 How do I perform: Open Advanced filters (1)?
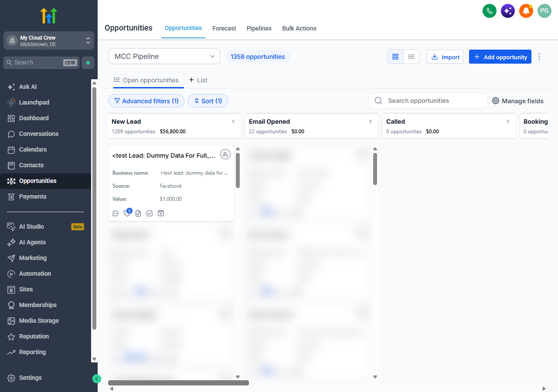click(x=146, y=101)
